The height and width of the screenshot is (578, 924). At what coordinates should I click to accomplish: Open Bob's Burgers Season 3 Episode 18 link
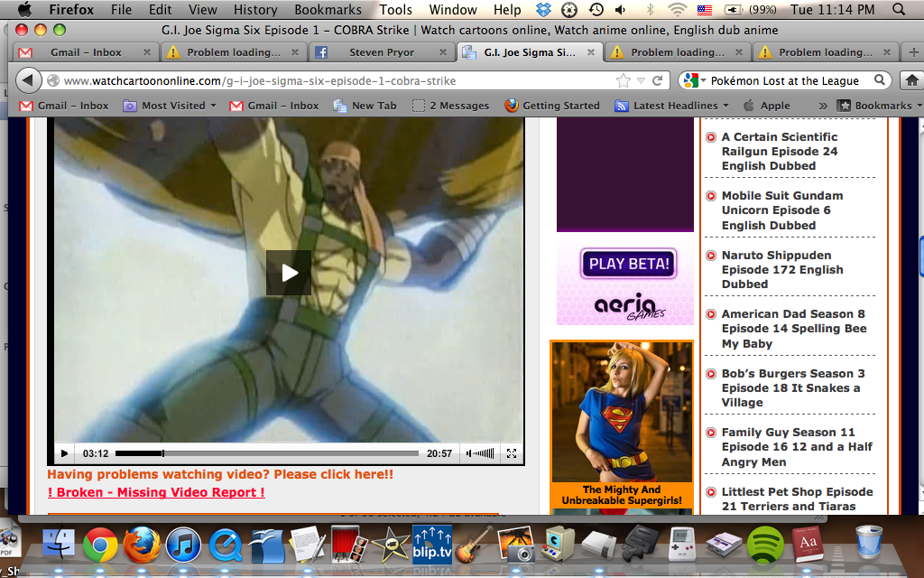pyautogui.click(x=792, y=388)
